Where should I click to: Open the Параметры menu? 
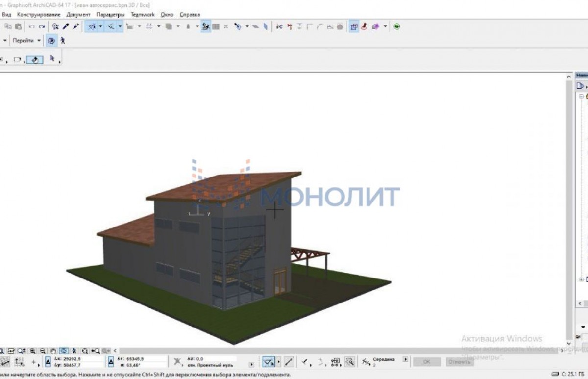pos(111,15)
